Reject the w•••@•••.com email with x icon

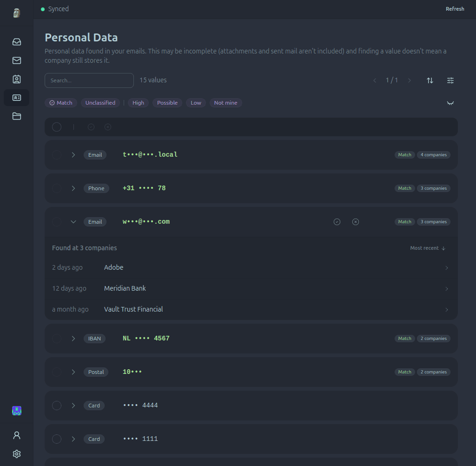[356, 222]
